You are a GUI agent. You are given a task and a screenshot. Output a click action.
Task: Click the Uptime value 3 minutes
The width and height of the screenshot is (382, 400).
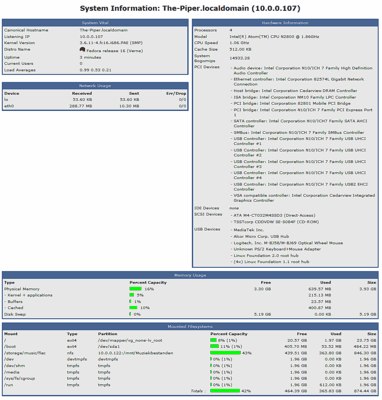pyautogui.click(x=90, y=57)
